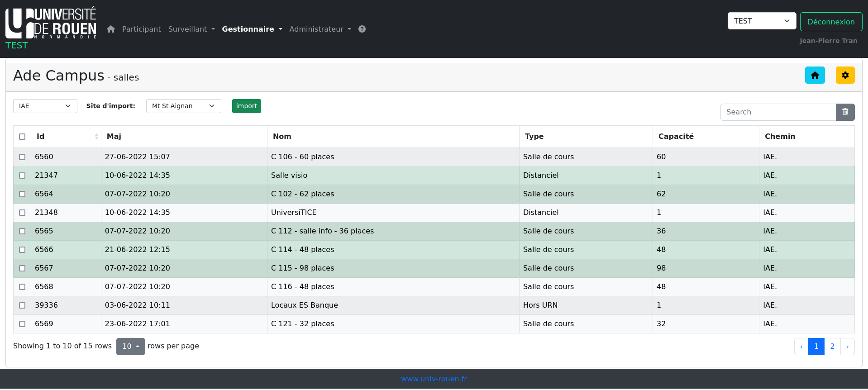This screenshot has height=390, width=868.
Task: Go to previous page with left chevron
Action: (801, 347)
